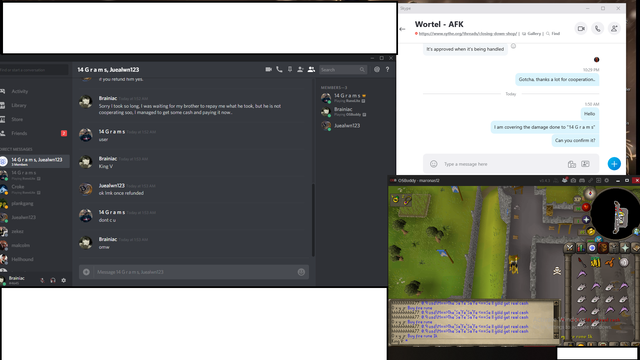Add friends to the group DM
The width and height of the screenshot is (640, 360).
pos(300,69)
